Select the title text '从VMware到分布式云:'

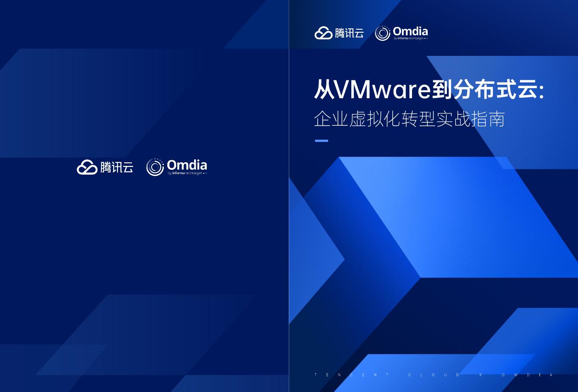pyautogui.click(x=429, y=89)
